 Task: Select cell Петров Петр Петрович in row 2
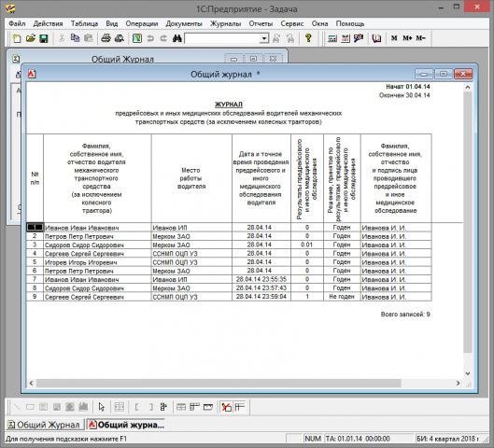coord(97,236)
